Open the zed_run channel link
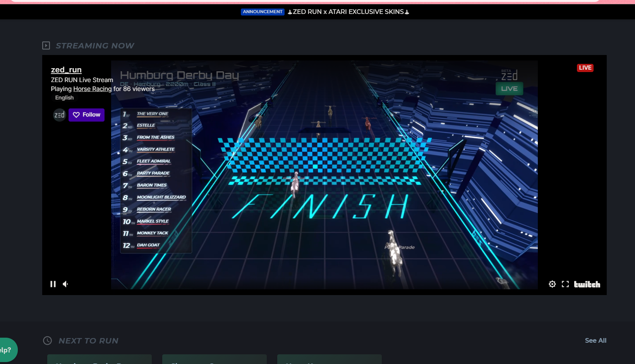This screenshot has width=635, height=364. (66, 70)
